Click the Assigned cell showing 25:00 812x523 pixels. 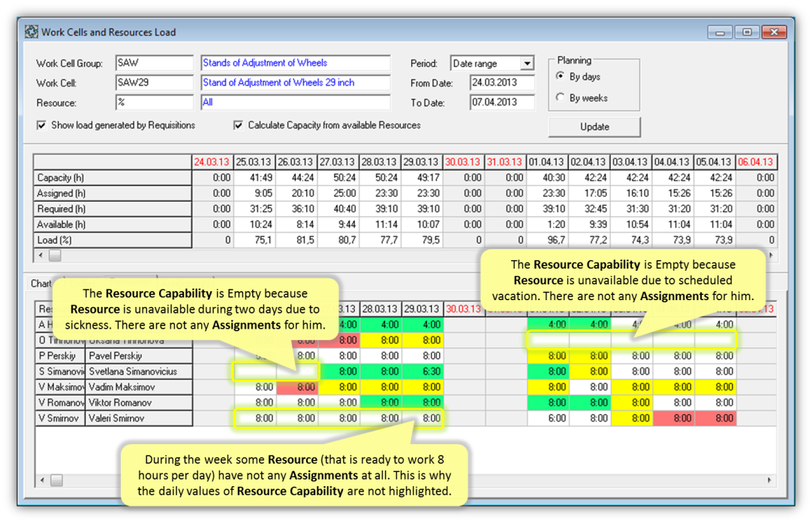click(x=338, y=193)
